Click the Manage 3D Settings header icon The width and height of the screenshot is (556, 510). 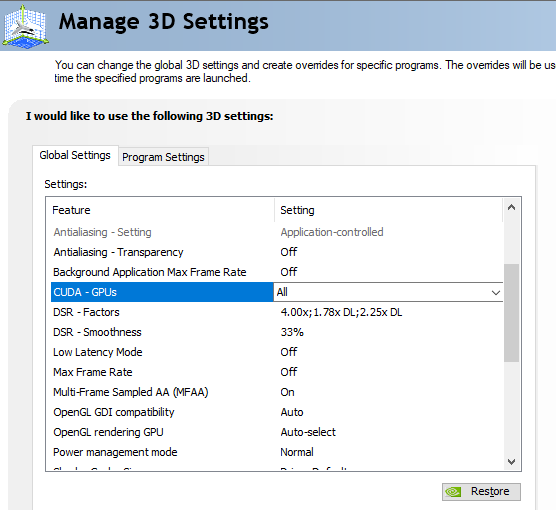[26, 27]
